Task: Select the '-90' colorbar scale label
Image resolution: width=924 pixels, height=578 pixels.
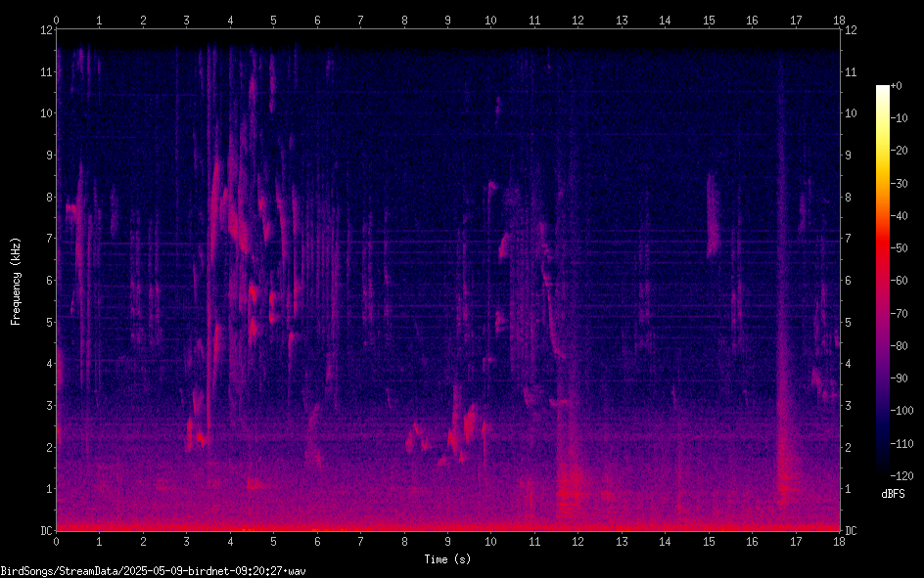Action: click(900, 378)
